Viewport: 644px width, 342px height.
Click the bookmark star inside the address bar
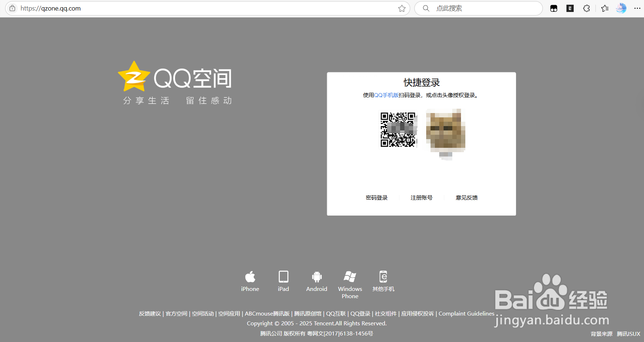point(402,8)
